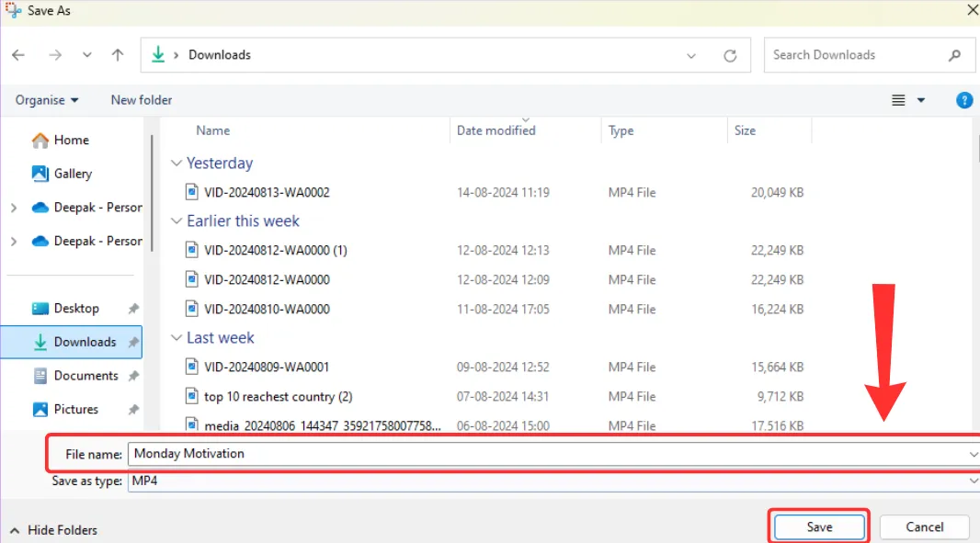The height and width of the screenshot is (543, 980).
Task: Select Downloads in the sidebar
Action: pos(72,342)
